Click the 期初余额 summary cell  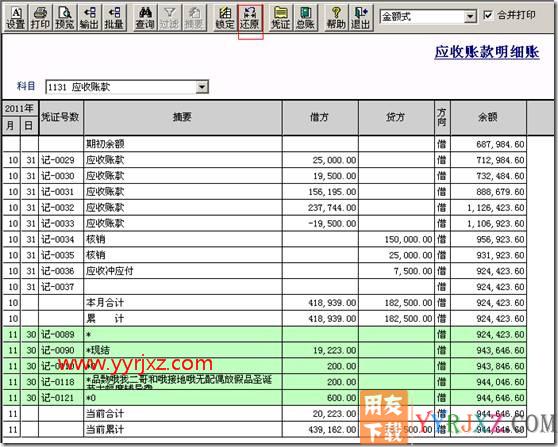(183, 144)
